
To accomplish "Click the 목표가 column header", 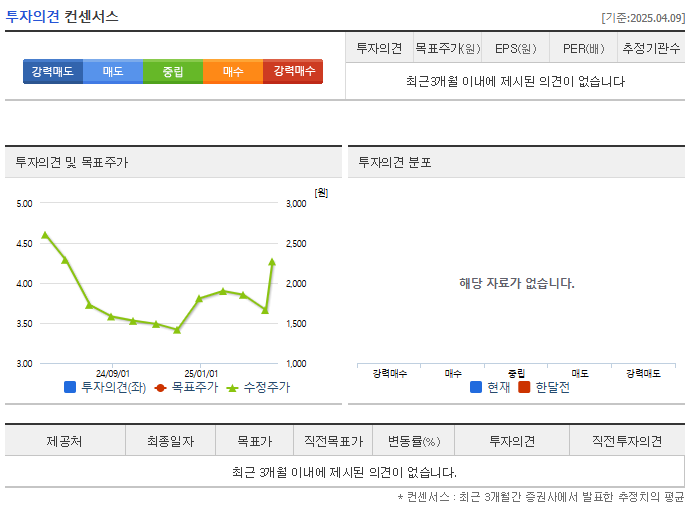I will (255, 441).
